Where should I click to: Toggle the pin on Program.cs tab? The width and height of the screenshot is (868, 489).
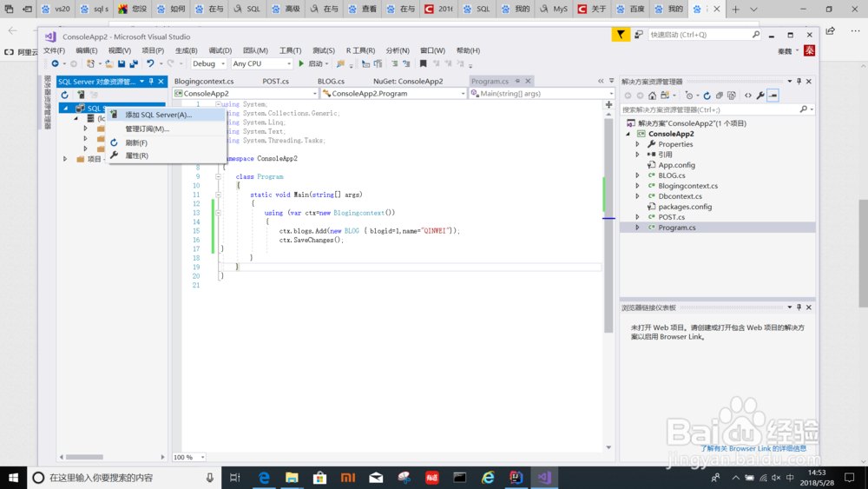517,81
